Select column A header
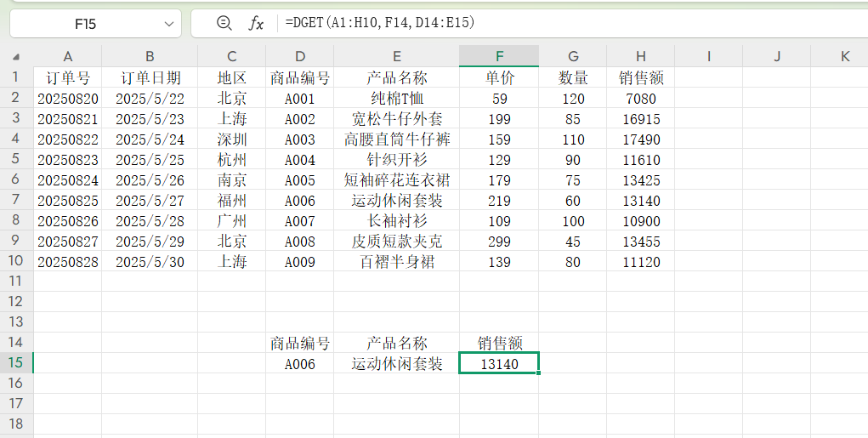This screenshot has height=438, width=868. click(67, 56)
